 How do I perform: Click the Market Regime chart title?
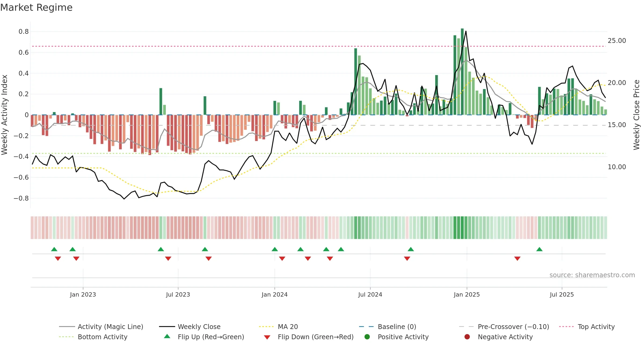pyautogui.click(x=36, y=8)
